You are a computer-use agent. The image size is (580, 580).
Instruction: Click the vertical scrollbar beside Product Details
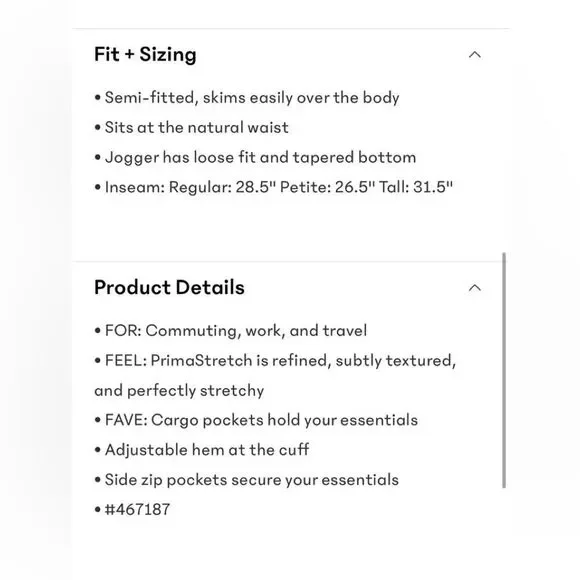click(504, 370)
